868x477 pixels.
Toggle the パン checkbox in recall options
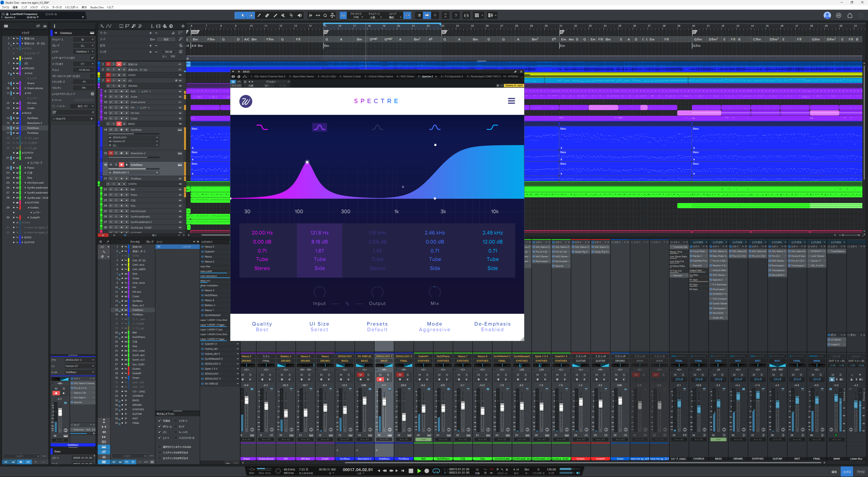[159, 432]
